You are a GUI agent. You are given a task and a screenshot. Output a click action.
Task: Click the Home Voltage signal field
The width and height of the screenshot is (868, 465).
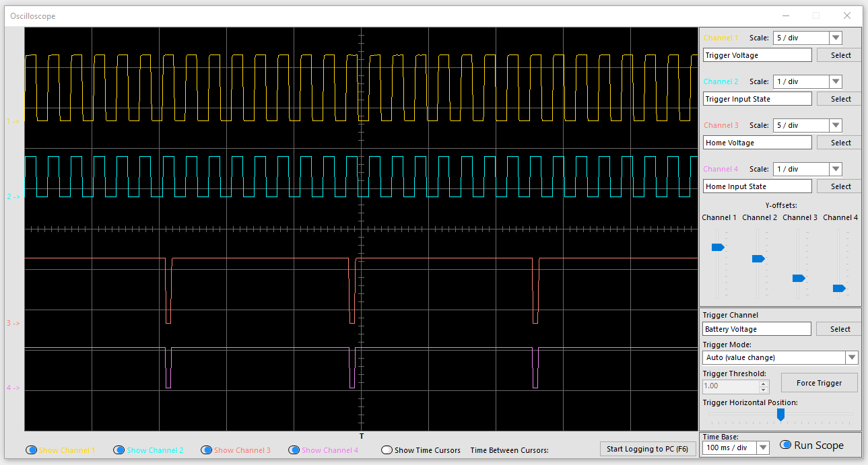coord(757,143)
